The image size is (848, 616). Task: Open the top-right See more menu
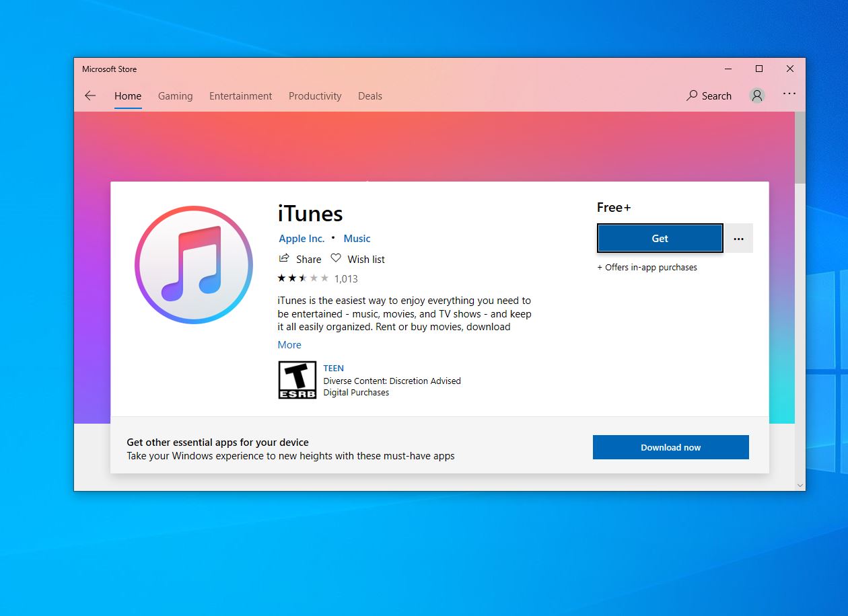(789, 94)
